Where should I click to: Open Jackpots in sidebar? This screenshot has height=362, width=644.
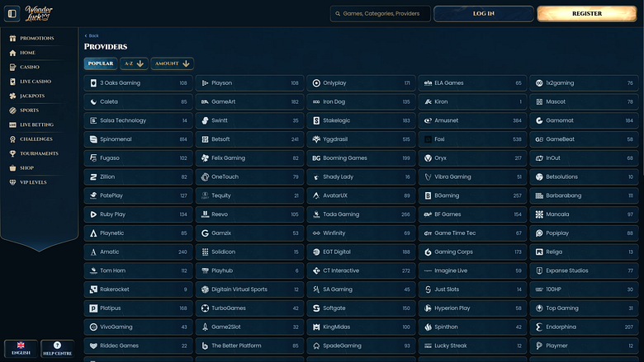point(32,96)
